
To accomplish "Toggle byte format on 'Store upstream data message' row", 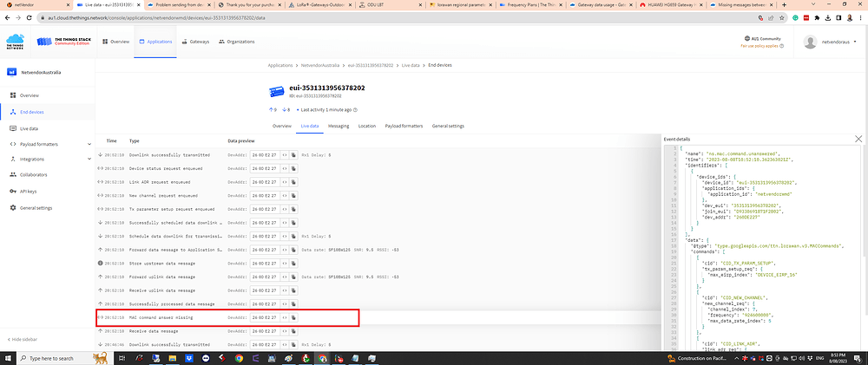I will tap(284, 264).
